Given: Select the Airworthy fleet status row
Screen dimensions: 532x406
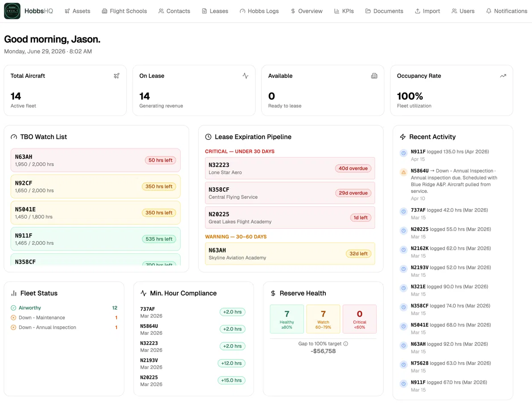Looking at the screenshot, I should (64, 308).
